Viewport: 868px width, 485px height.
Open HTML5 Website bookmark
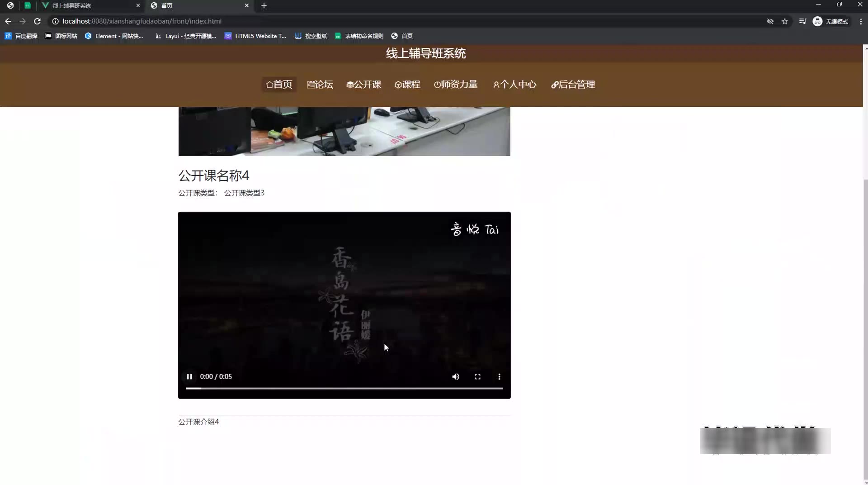pyautogui.click(x=255, y=36)
